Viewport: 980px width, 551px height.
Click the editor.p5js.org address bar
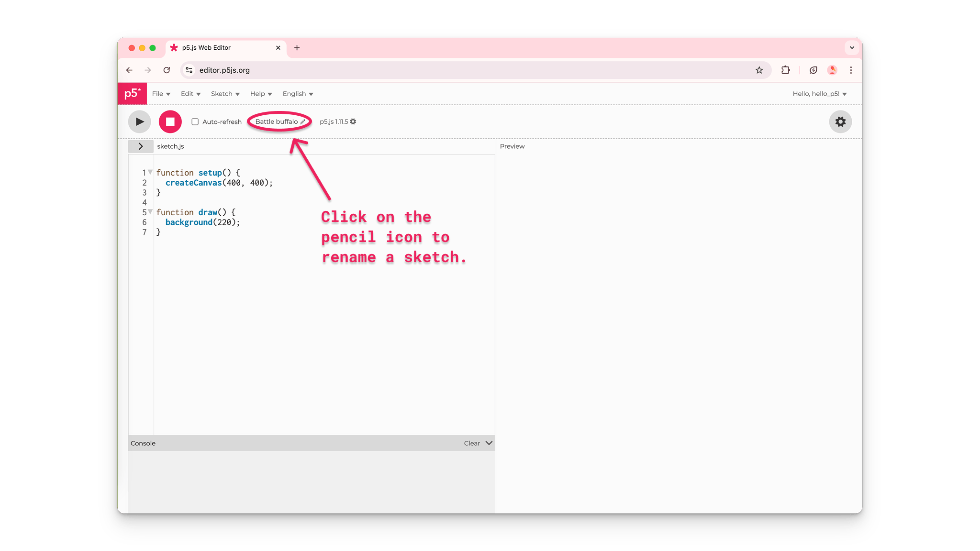coord(225,70)
